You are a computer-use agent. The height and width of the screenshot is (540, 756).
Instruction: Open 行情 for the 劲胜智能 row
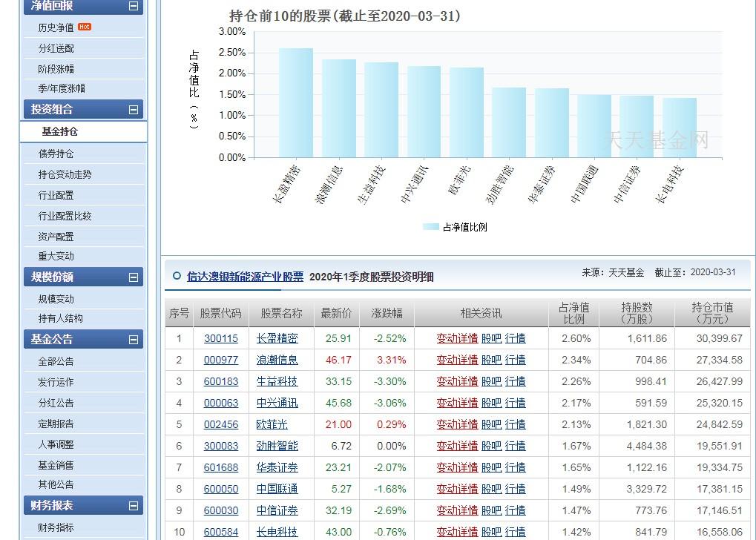point(515,447)
